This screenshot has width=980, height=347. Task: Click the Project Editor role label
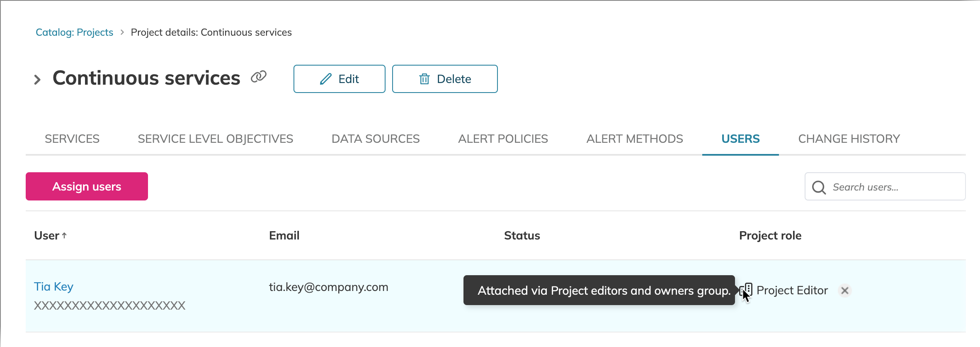(x=792, y=290)
